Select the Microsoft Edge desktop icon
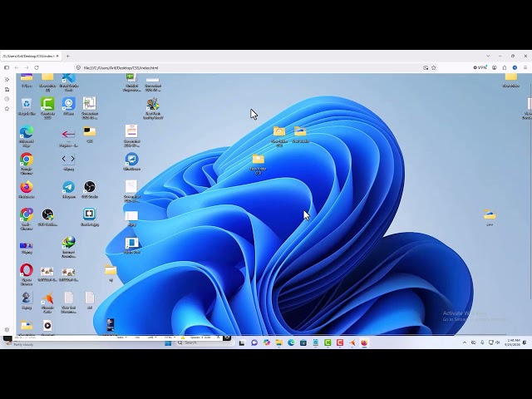532x399 pixels. pos(27,136)
